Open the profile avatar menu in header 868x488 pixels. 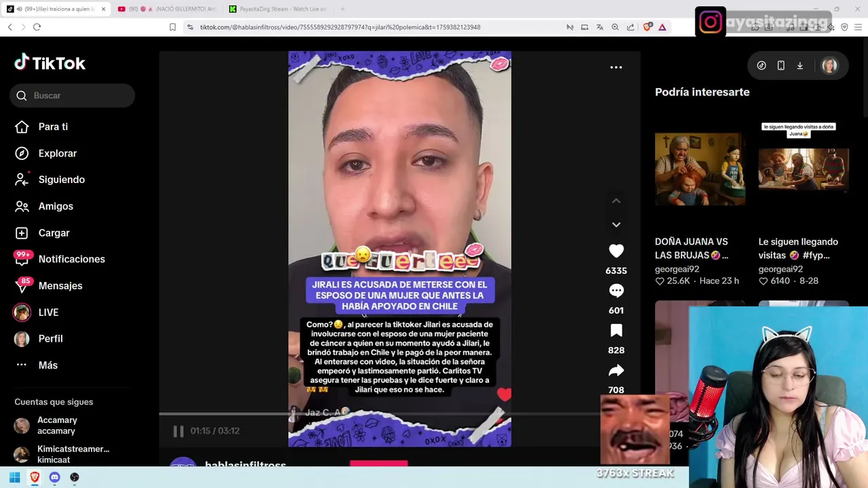click(829, 66)
